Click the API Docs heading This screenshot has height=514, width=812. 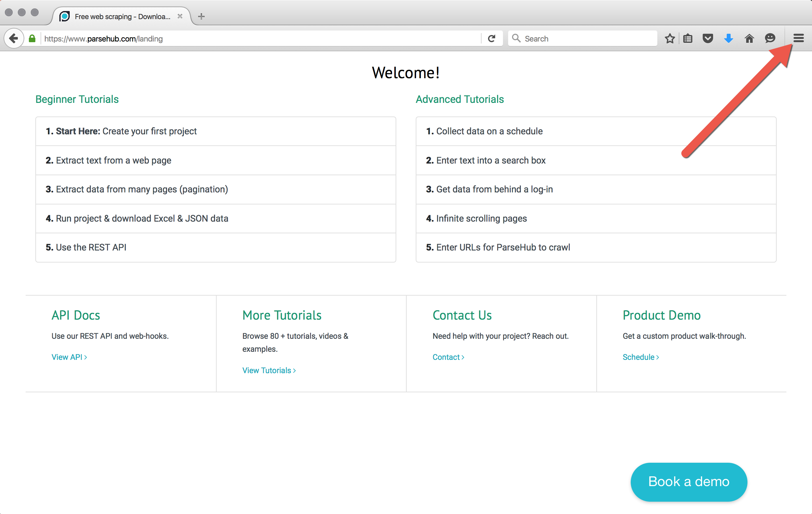point(76,315)
